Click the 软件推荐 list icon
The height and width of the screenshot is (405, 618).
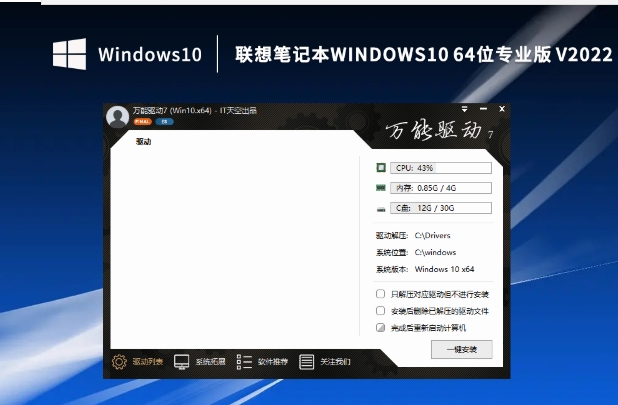pyautogui.click(x=245, y=361)
